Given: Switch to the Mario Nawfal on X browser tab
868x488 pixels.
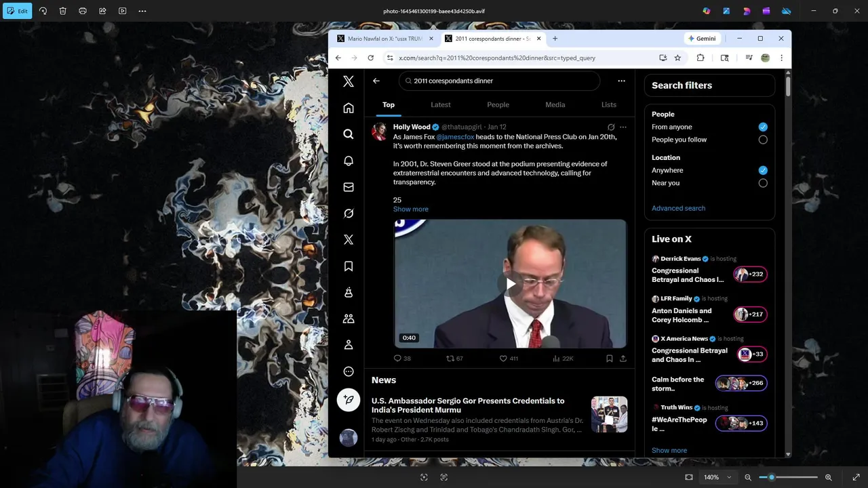Looking at the screenshot, I should tap(384, 39).
